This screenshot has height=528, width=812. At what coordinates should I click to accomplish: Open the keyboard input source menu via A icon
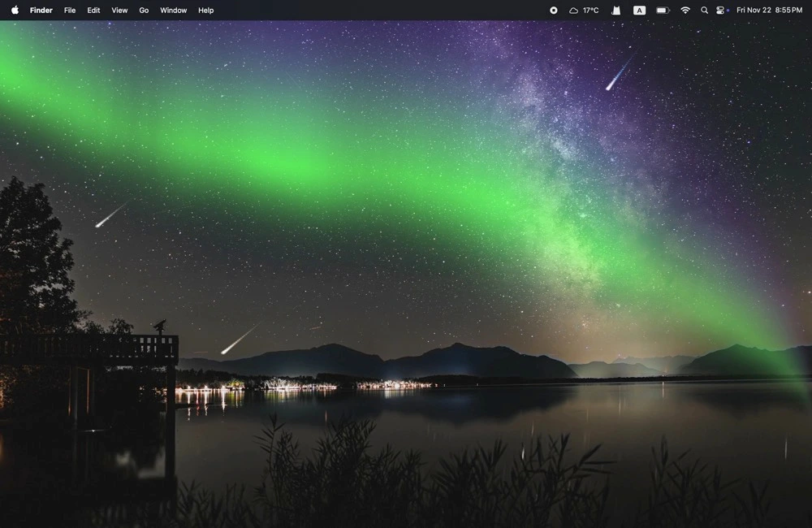click(x=639, y=10)
